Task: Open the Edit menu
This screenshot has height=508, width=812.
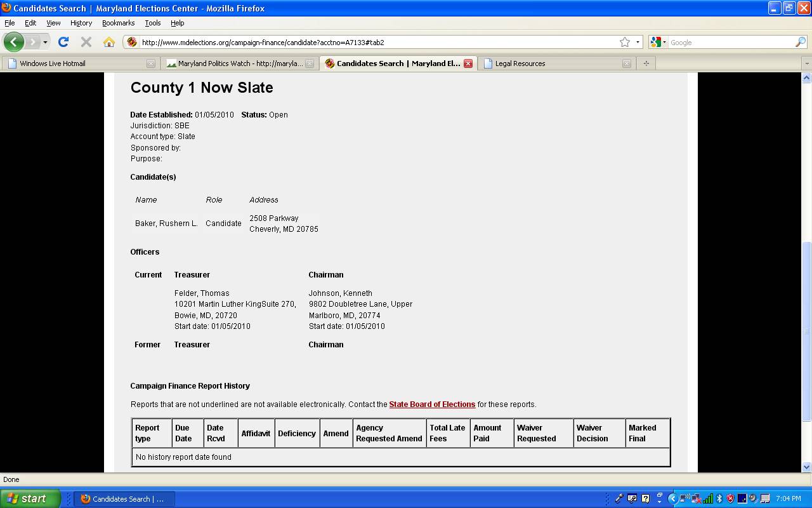Action: tap(30, 23)
